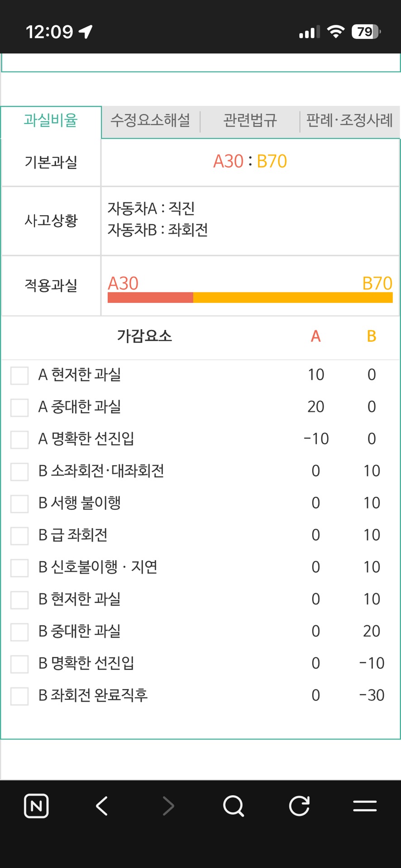Select 'B 소좌회전·대좌회전' checkbox
Screen dimensions: 401x868
(x=19, y=472)
